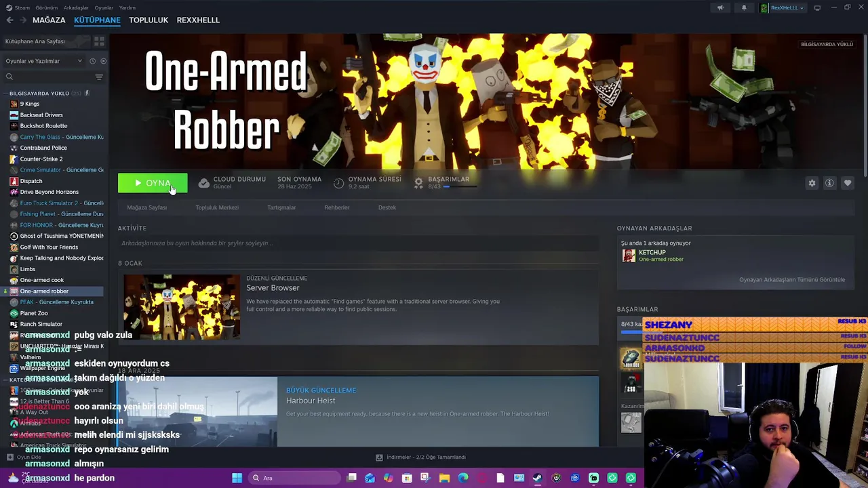Go to the MAĞAZA tab

click(x=49, y=20)
